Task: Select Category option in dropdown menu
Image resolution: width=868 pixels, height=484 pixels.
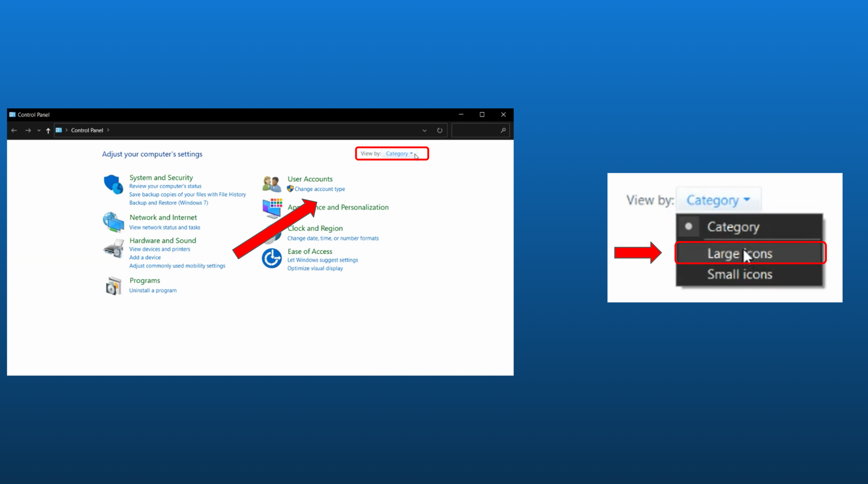Action: 749,227
